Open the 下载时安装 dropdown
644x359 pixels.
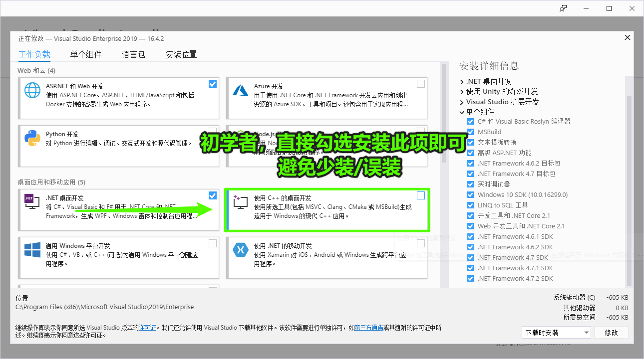pyautogui.click(x=557, y=333)
